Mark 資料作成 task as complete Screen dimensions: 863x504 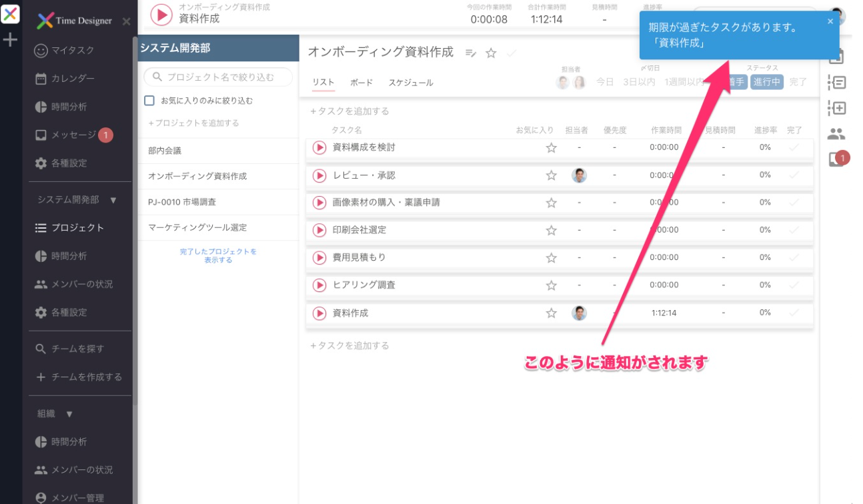794,313
